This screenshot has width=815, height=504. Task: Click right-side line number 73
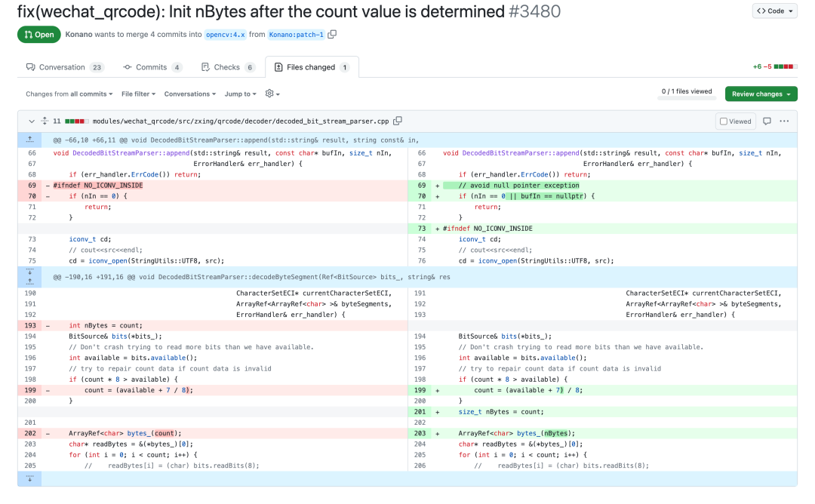click(421, 229)
